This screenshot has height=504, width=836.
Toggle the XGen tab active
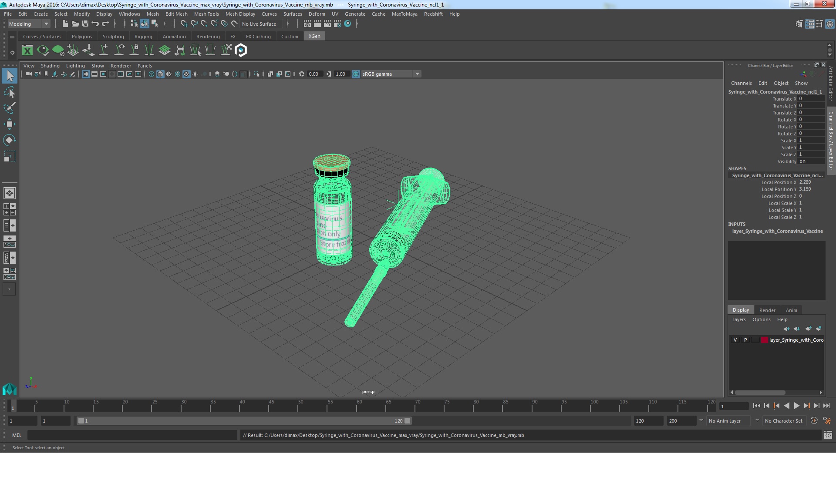pyautogui.click(x=314, y=36)
